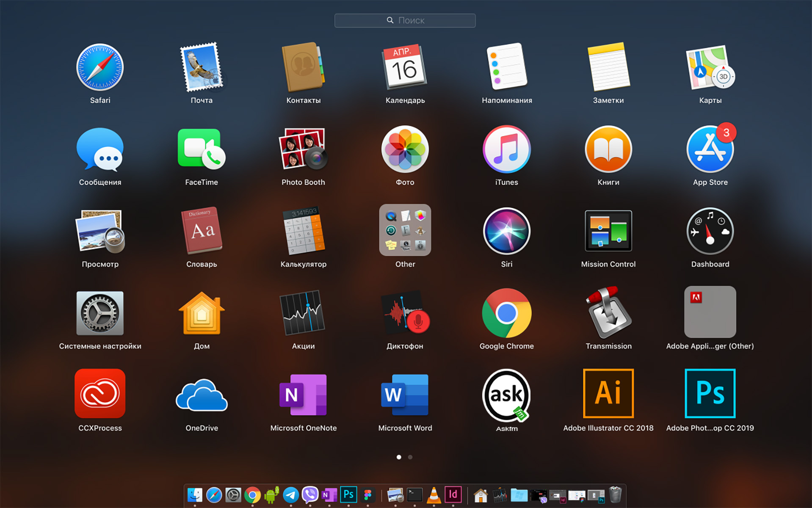This screenshot has height=508, width=812.
Task: Open Photo Booth
Action: [x=303, y=149]
